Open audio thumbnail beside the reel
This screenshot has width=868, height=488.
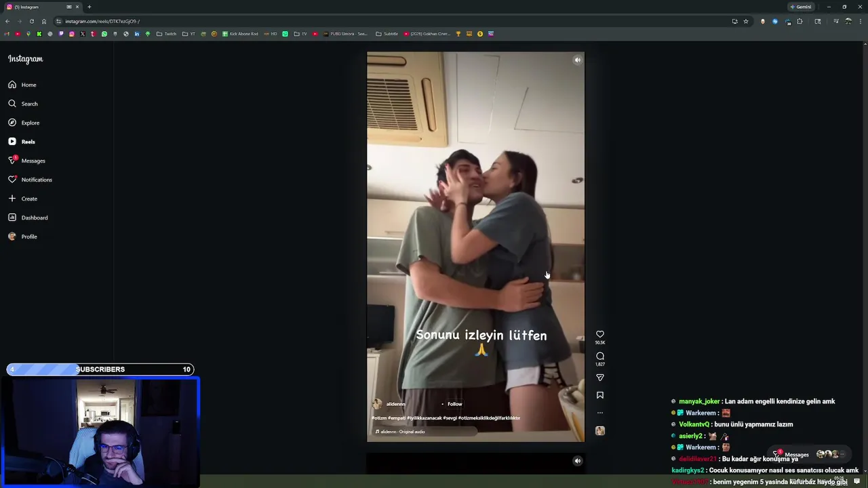[600, 430]
